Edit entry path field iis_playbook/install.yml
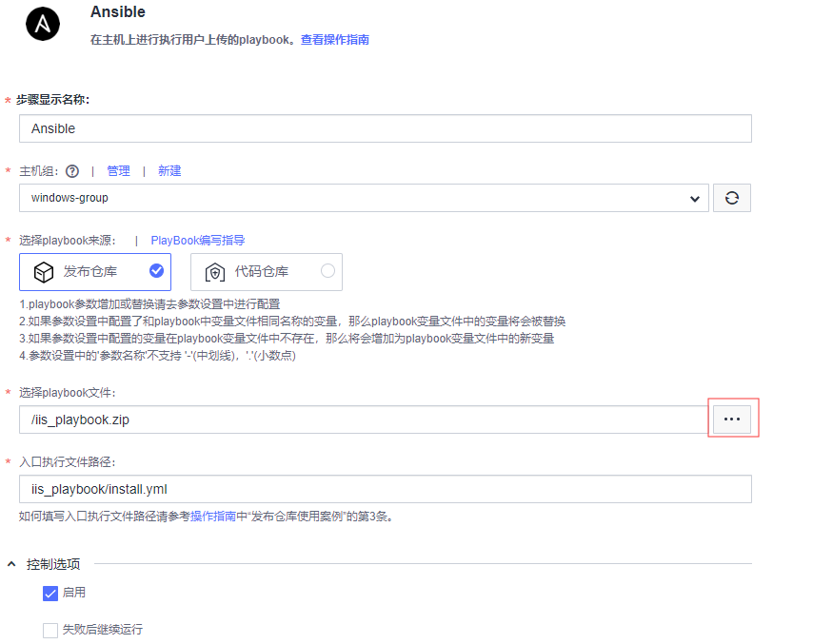Viewport: 813px width, 644px height. [x=386, y=489]
